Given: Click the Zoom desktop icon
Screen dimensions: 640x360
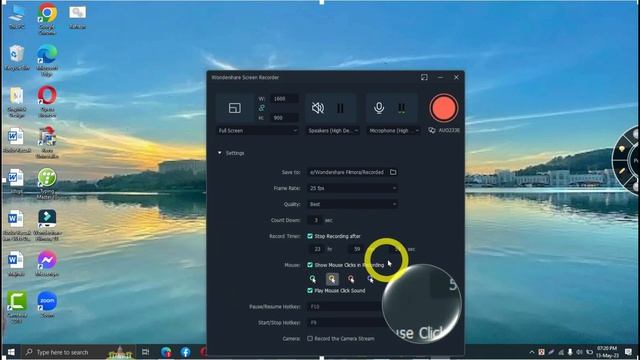Looking at the screenshot, I should [47, 304].
